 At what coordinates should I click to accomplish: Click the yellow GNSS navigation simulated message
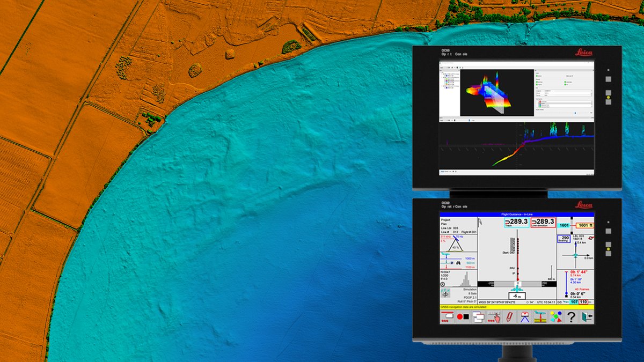(517, 307)
